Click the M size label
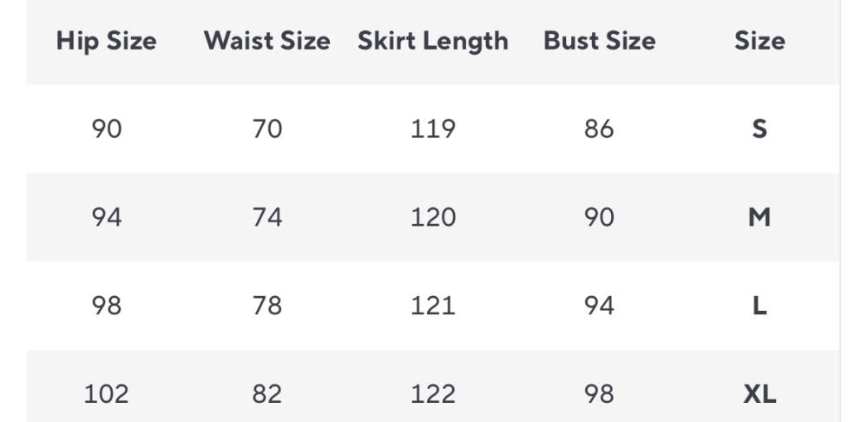 (x=759, y=217)
